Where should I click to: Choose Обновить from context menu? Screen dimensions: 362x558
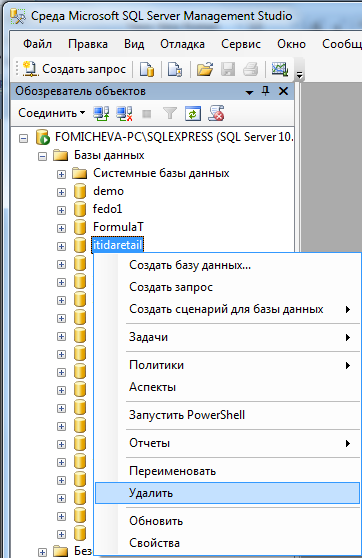pos(227,521)
